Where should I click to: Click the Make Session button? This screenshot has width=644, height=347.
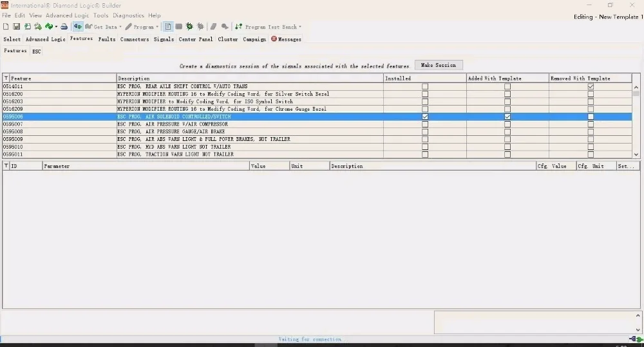tap(439, 65)
